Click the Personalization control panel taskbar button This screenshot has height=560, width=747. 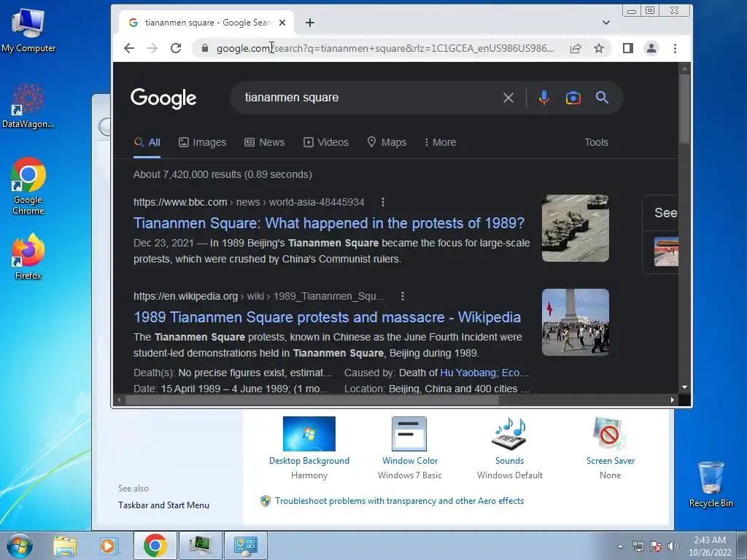click(x=246, y=545)
